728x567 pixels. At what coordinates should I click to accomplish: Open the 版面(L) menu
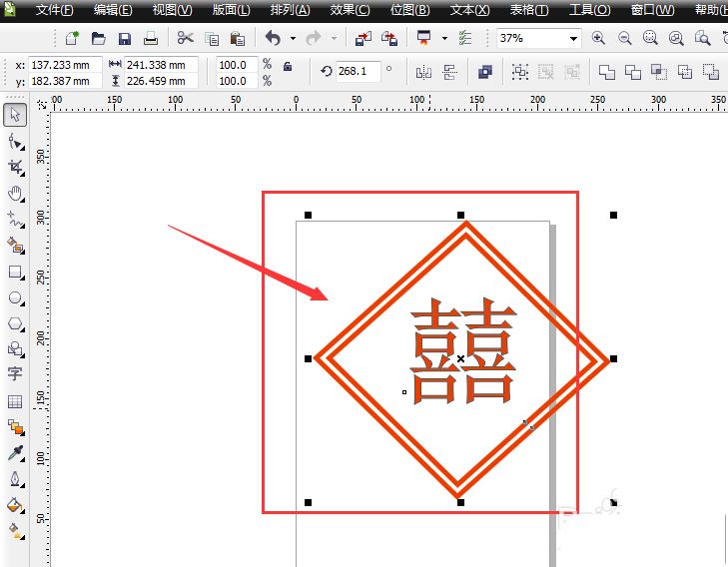click(x=232, y=10)
